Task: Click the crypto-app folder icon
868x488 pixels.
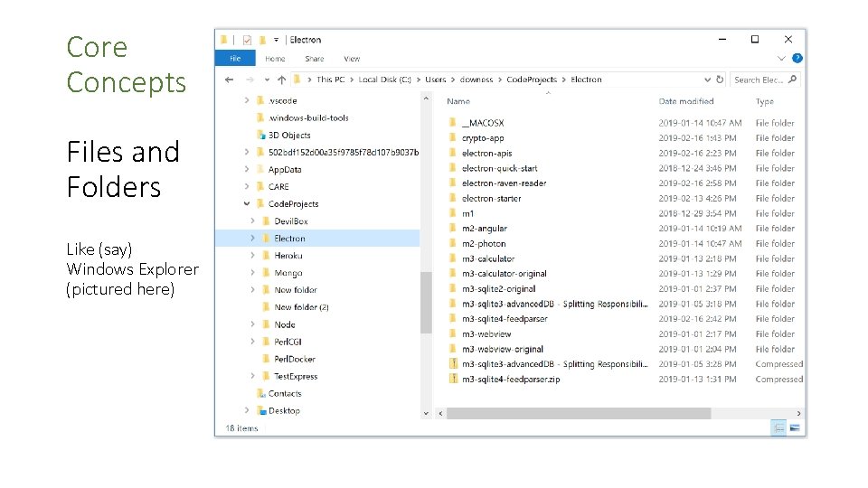Action: pyautogui.click(x=453, y=137)
